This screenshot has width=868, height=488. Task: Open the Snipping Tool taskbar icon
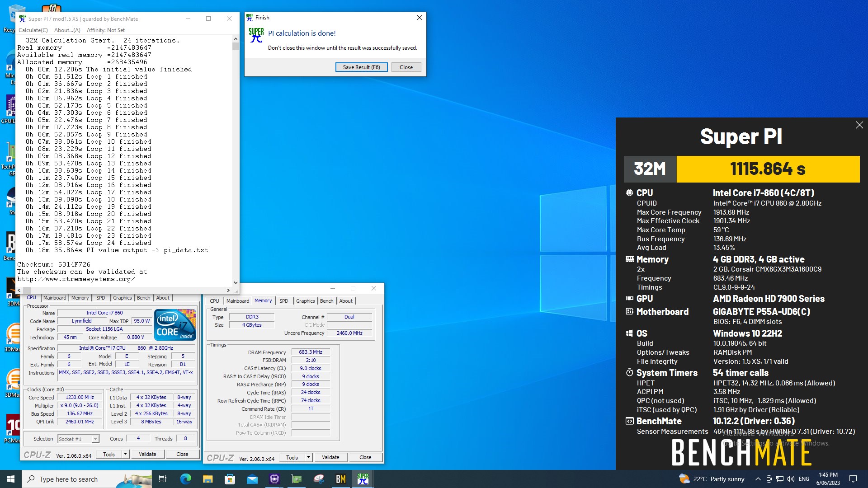318,479
